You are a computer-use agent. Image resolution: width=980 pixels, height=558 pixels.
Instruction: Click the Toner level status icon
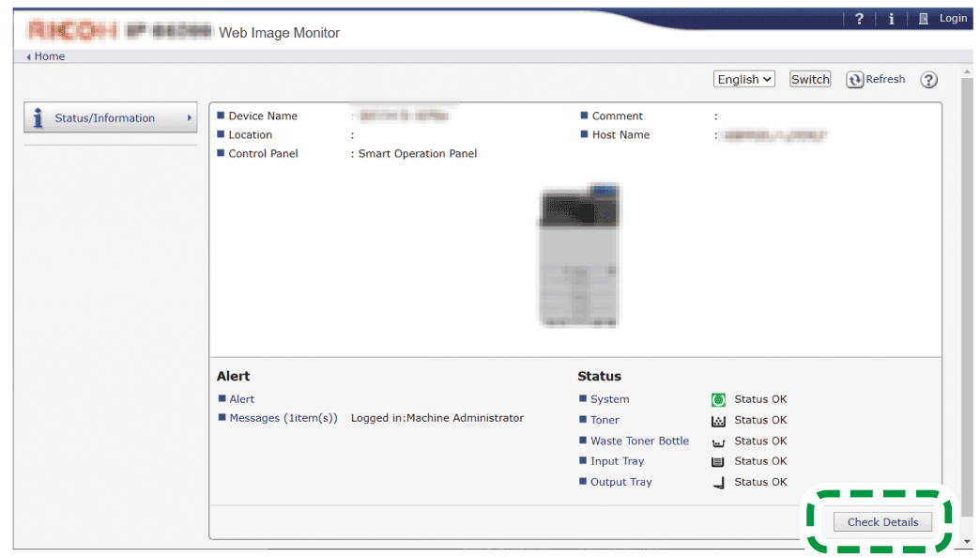pyautogui.click(x=718, y=419)
